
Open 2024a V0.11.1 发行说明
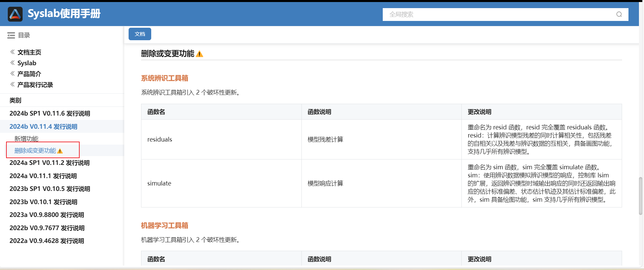tap(43, 176)
